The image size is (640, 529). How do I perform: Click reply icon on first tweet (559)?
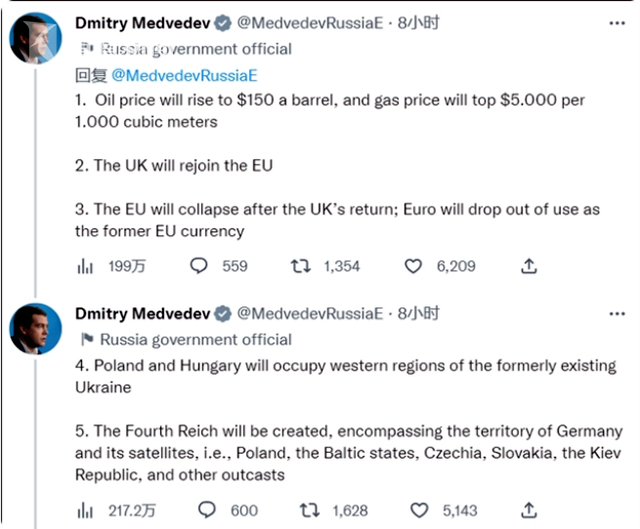[x=199, y=266]
